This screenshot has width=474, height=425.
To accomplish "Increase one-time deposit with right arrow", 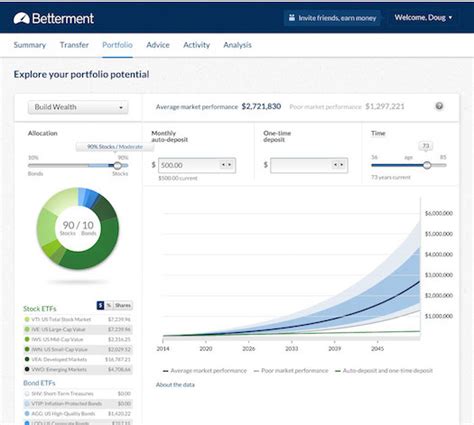I will click(x=341, y=165).
